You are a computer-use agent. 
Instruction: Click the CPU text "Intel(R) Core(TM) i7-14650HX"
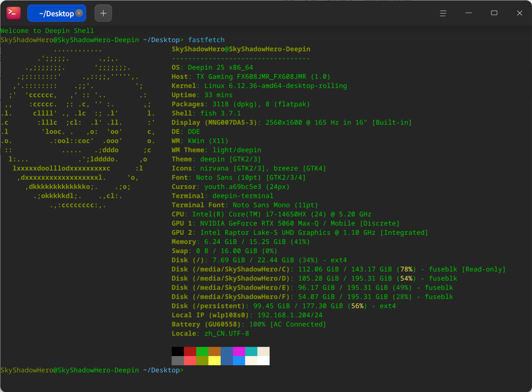[x=249, y=214]
